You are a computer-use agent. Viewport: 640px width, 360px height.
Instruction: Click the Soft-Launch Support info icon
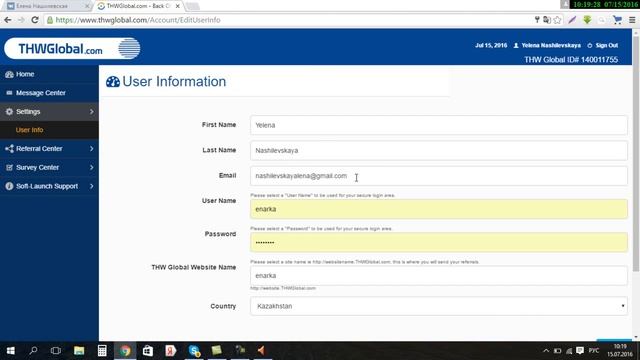pos(9,186)
